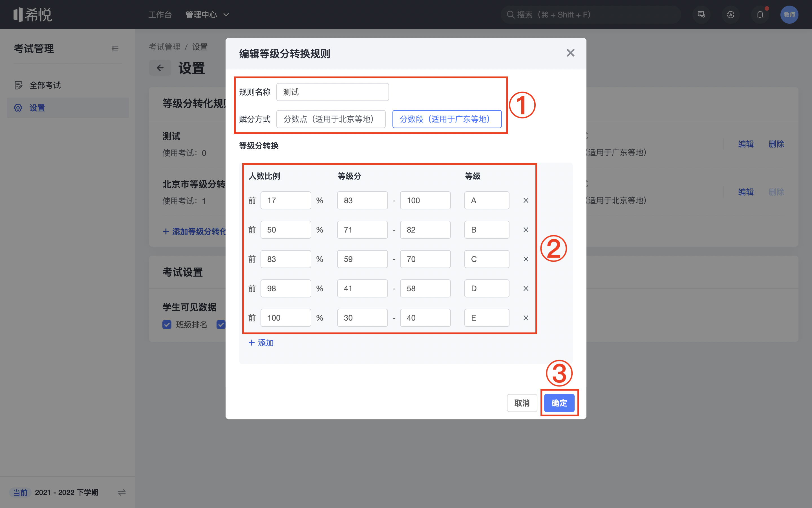Click the 规则名称 input field
Viewport: 812px width, 508px height.
pos(332,92)
